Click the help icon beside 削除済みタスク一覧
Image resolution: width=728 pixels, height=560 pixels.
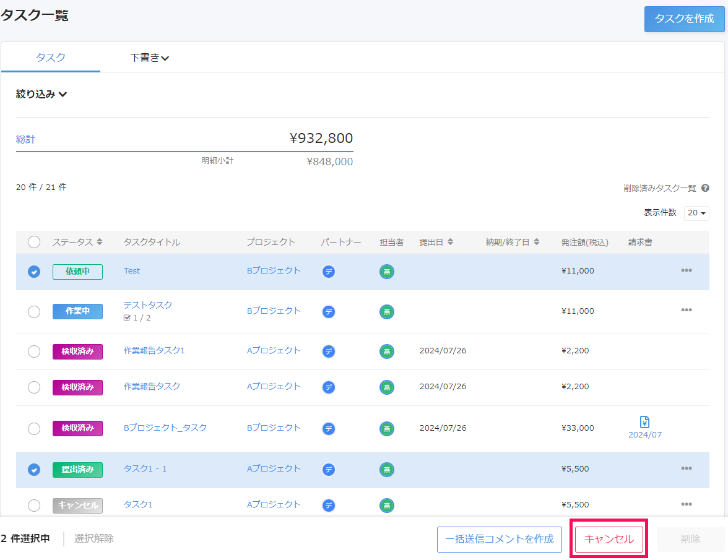pyautogui.click(x=704, y=188)
